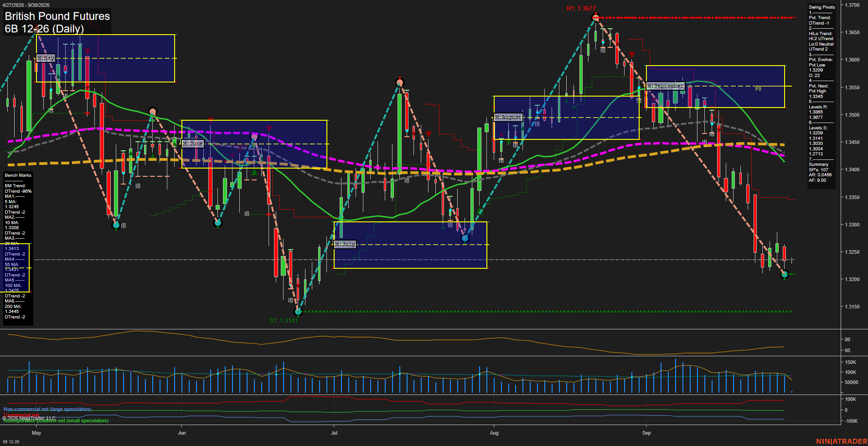The width and height of the screenshot is (868, 446).
Task: Click the date range 4/27/2026 - 9/30/2026 text
Action: 26,5
